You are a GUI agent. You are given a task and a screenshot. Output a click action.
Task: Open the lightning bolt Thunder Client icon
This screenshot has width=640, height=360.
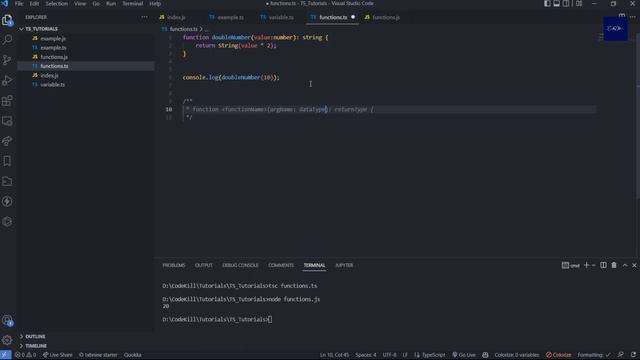[7, 201]
